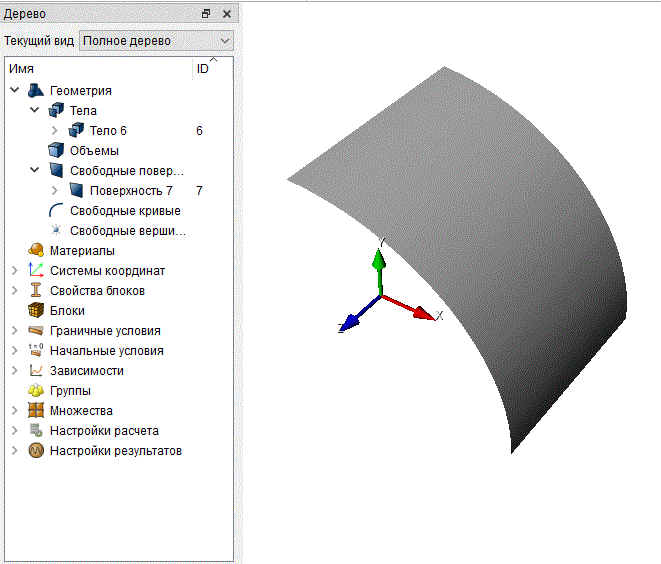Screen dimensions: 661x564
Task: Click the Блоки cube icon
Action: click(x=36, y=310)
